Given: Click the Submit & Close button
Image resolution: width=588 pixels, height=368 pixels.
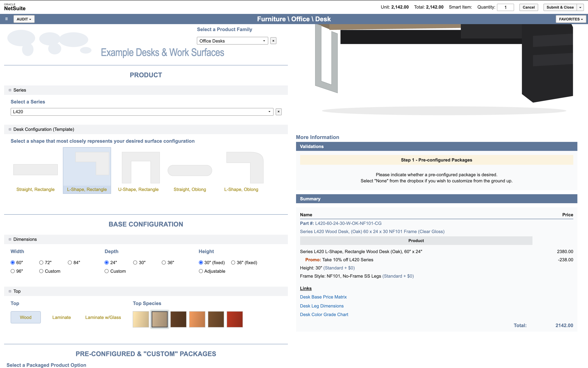Looking at the screenshot, I should pos(560,7).
